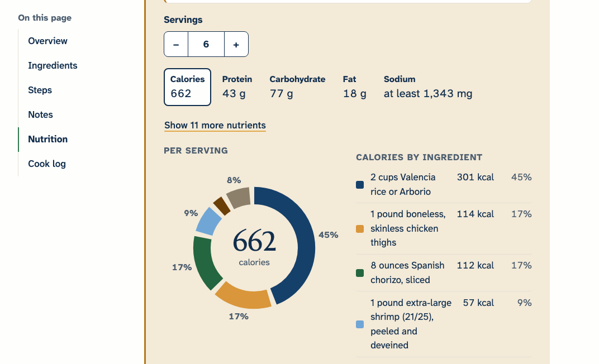This screenshot has width=599, height=364.
Task: Select the Protein nutrient value
Action: tap(237, 87)
